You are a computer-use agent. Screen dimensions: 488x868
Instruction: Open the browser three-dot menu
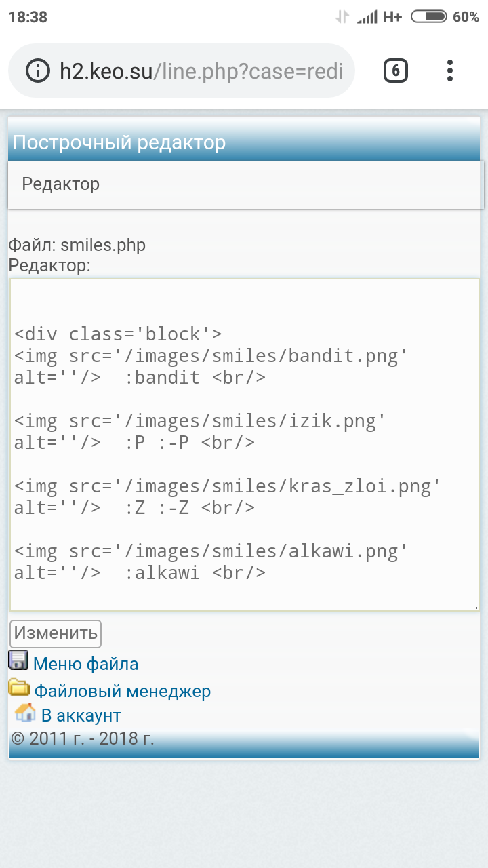450,71
